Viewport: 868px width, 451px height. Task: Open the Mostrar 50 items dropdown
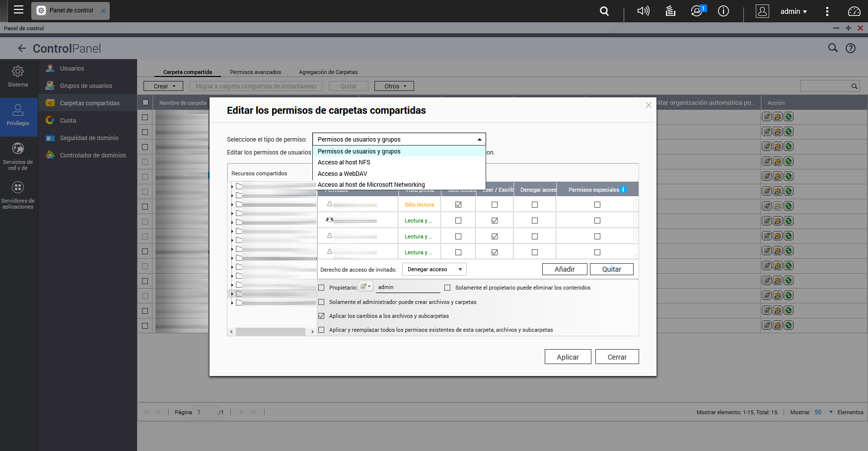(823, 412)
